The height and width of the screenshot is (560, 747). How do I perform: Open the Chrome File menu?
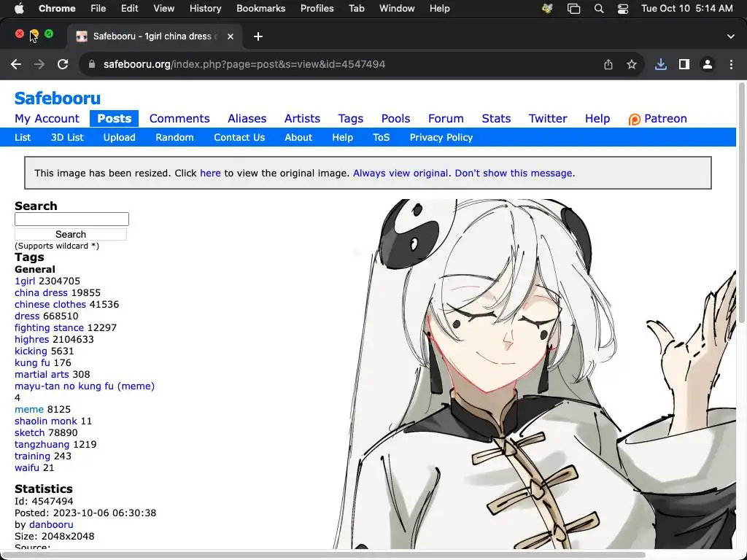(x=98, y=9)
